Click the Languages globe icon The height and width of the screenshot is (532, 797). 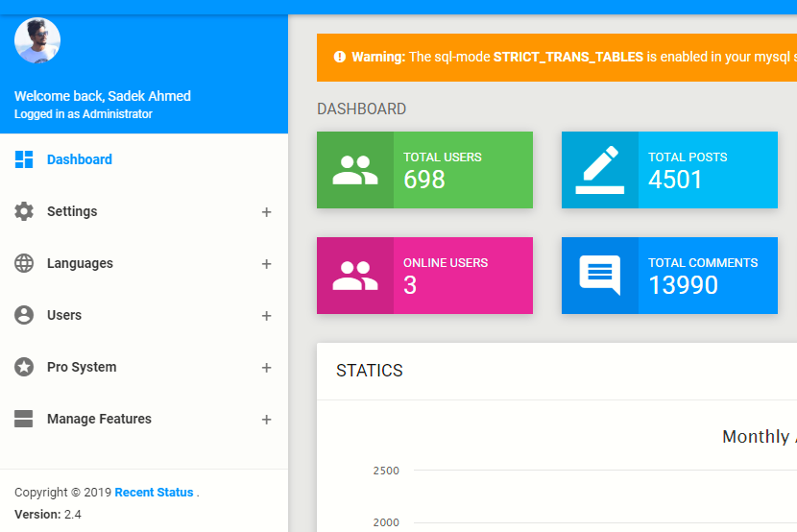[24, 263]
